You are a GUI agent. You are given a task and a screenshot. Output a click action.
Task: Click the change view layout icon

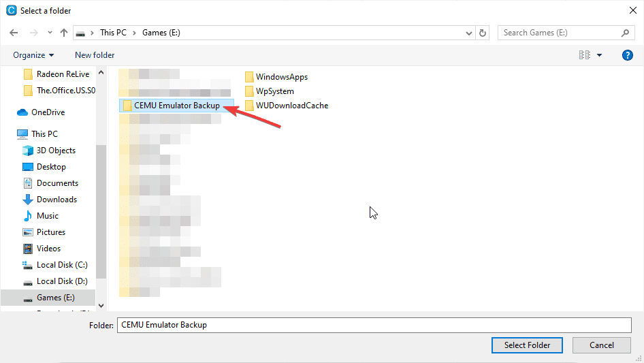pos(584,55)
